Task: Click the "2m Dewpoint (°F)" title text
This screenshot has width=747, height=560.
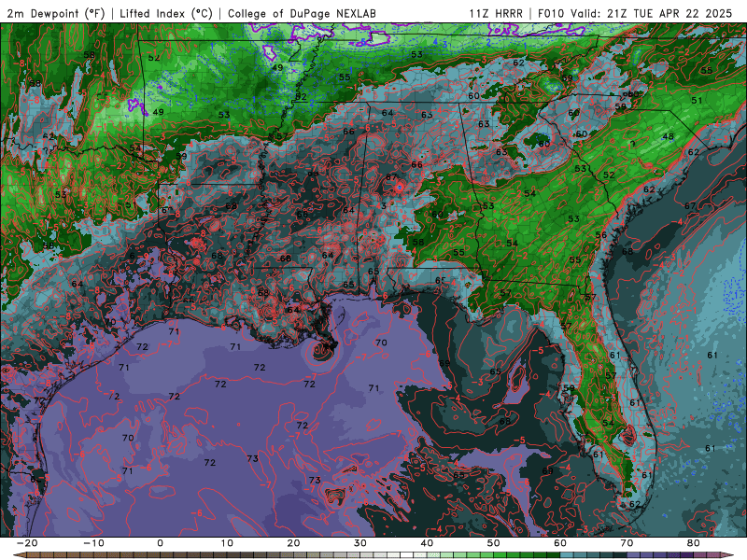Action: click(x=55, y=14)
